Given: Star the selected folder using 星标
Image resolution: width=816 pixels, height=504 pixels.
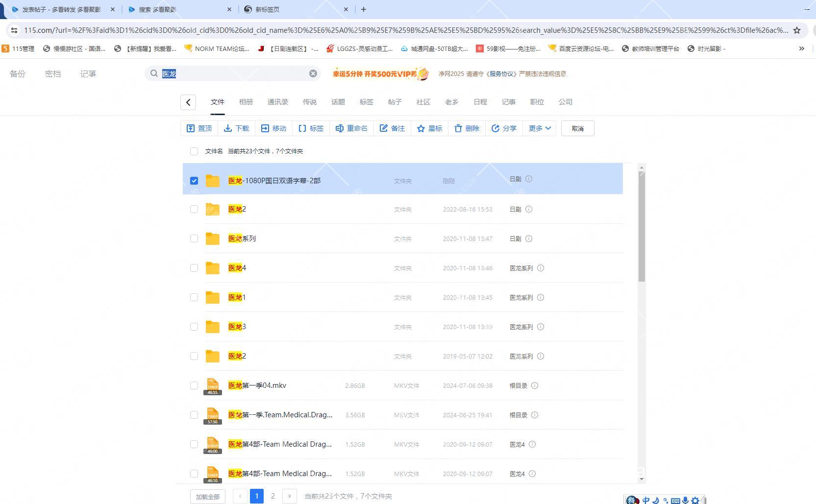Looking at the screenshot, I should tap(429, 128).
